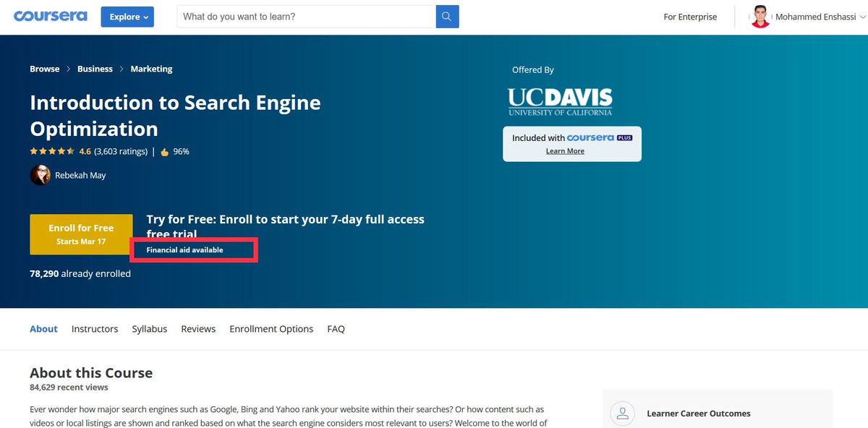Switch to the FAQ tab
The width and height of the screenshot is (868, 428).
click(336, 329)
